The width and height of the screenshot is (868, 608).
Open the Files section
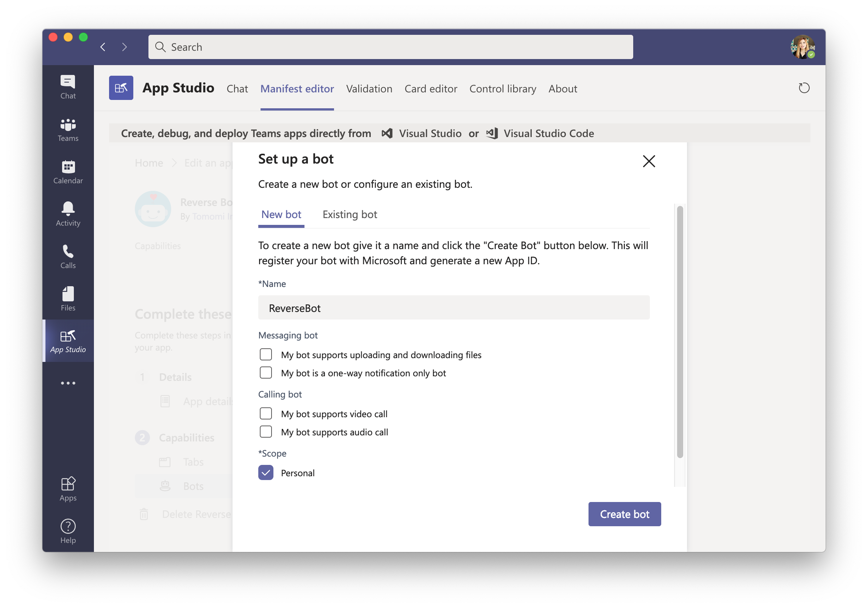[68, 299]
